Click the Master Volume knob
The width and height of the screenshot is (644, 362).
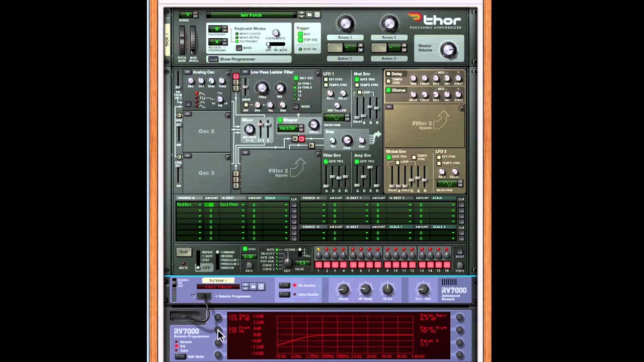pos(448,49)
